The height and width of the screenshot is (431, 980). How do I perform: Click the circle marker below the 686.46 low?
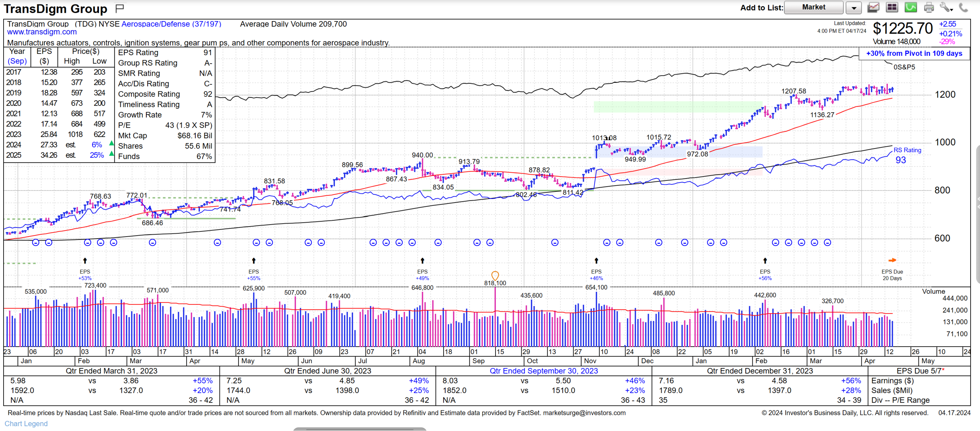(153, 242)
